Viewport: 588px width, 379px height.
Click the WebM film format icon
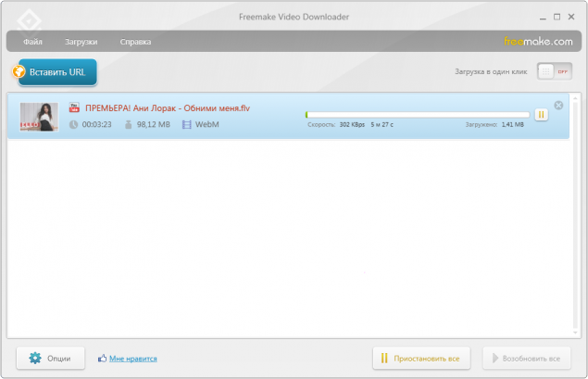pyautogui.click(x=186, y=124)
